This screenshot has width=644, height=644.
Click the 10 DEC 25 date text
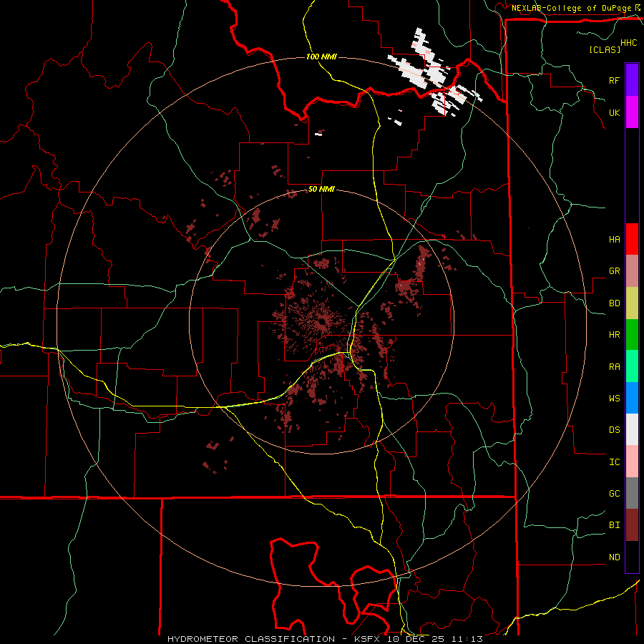point(416,639)
